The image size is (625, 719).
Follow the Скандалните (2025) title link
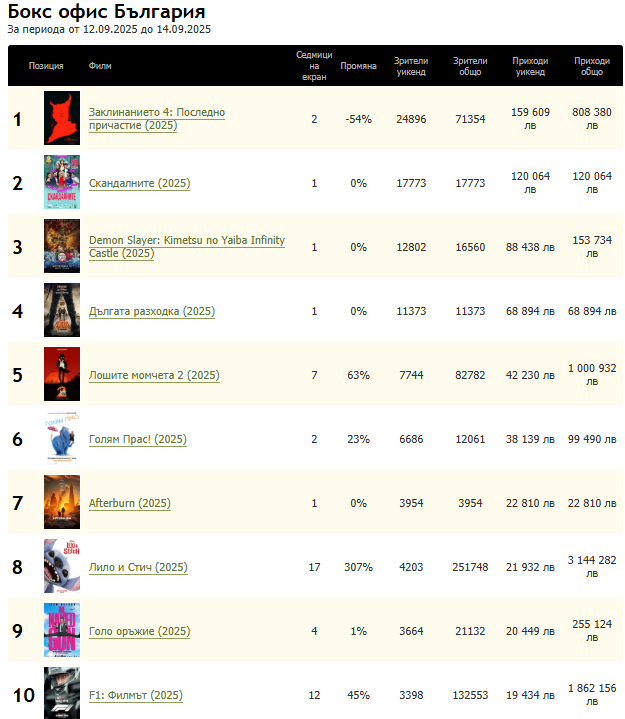pyautogui.click(x=139, y=184)
